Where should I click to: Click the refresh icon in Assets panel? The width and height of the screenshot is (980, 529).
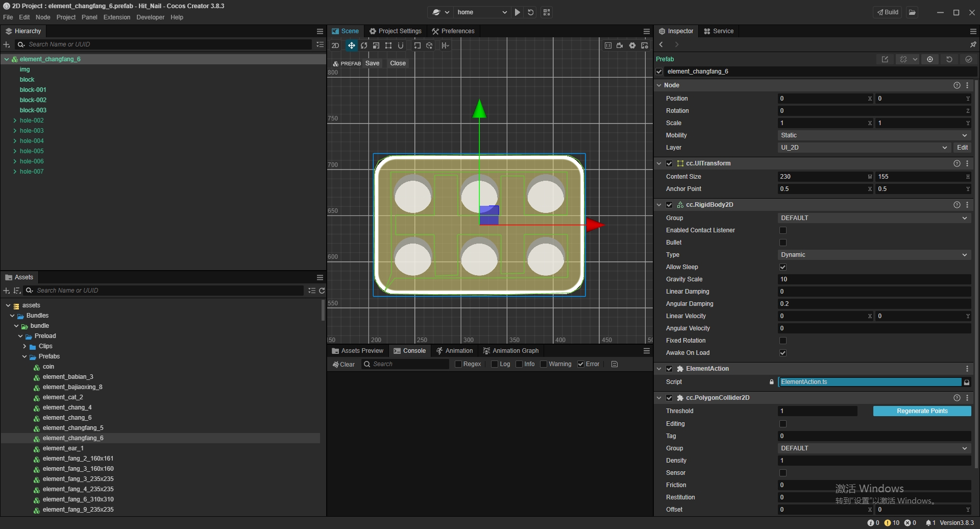322,291
